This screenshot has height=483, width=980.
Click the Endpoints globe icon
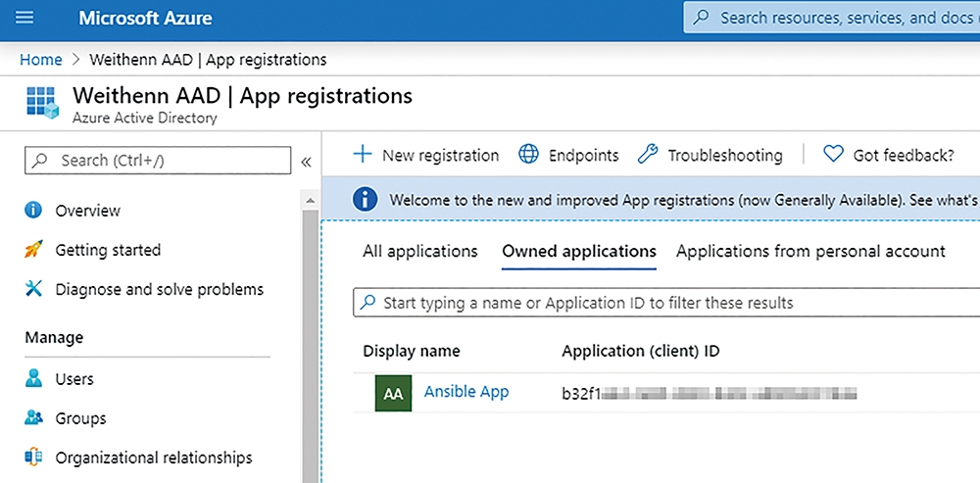pyautogui.click(x=529, y=154)
